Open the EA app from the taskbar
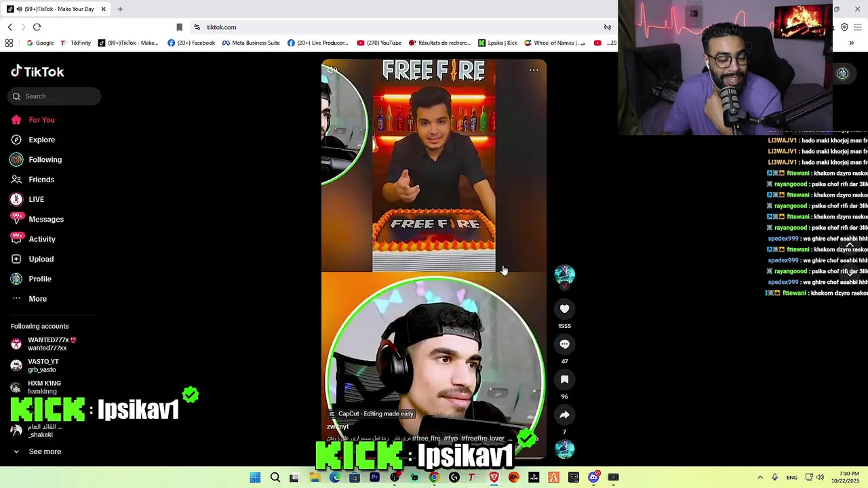The height and width of the screenshot is (488, 868). 514,477
